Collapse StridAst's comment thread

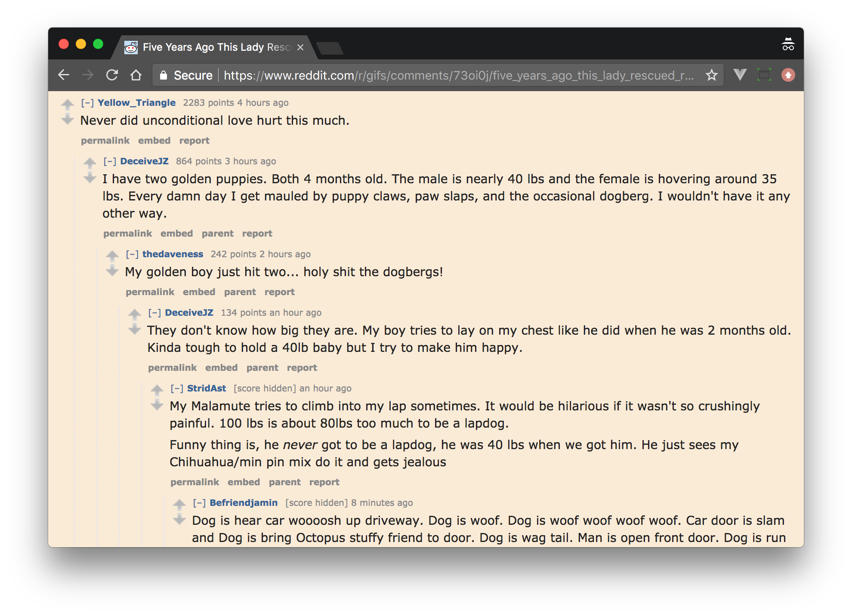[177, 388]
